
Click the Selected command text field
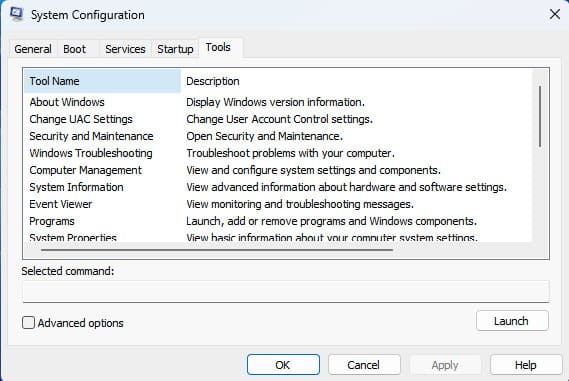pos(286,291)
